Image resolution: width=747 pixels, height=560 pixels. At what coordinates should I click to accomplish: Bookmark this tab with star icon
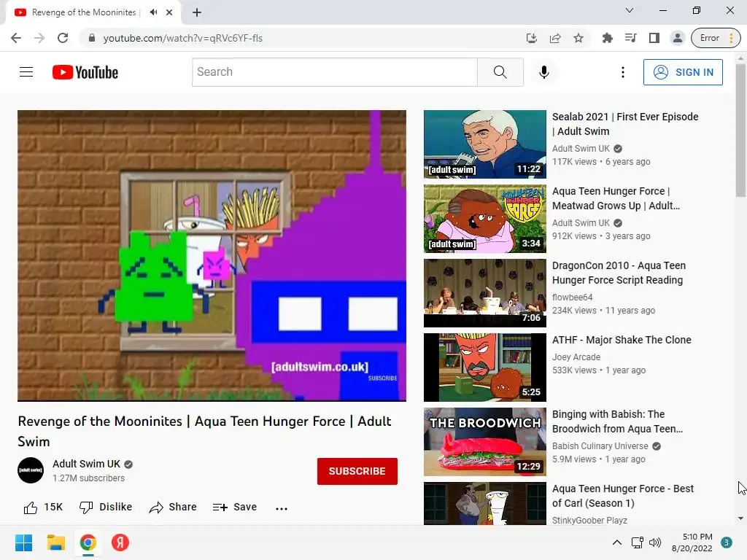click(x=578, y=38)
